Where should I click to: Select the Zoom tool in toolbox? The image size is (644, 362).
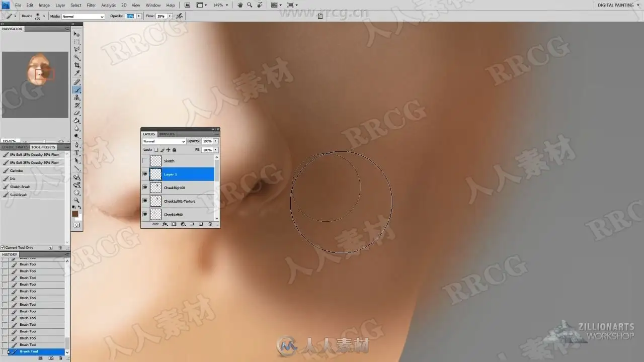coord(77,200)
